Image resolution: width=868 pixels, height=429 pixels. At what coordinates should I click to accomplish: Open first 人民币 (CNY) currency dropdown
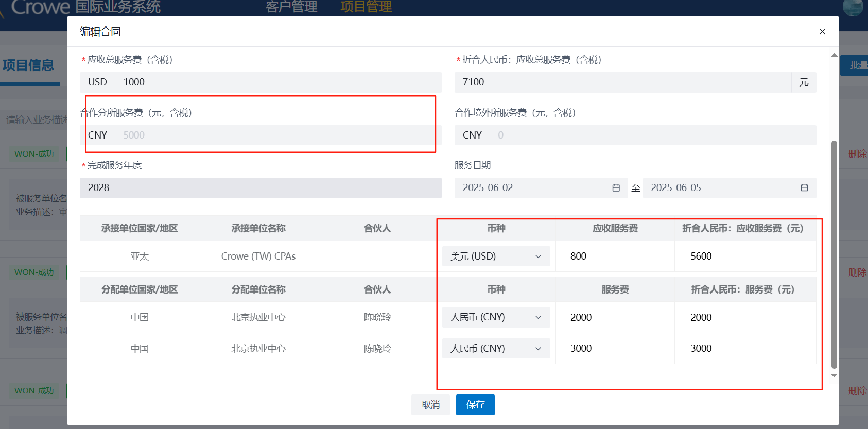496,317
